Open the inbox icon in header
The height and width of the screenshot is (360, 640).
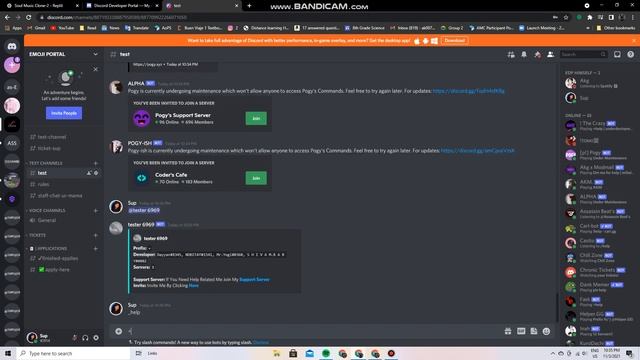click(617, 54)
